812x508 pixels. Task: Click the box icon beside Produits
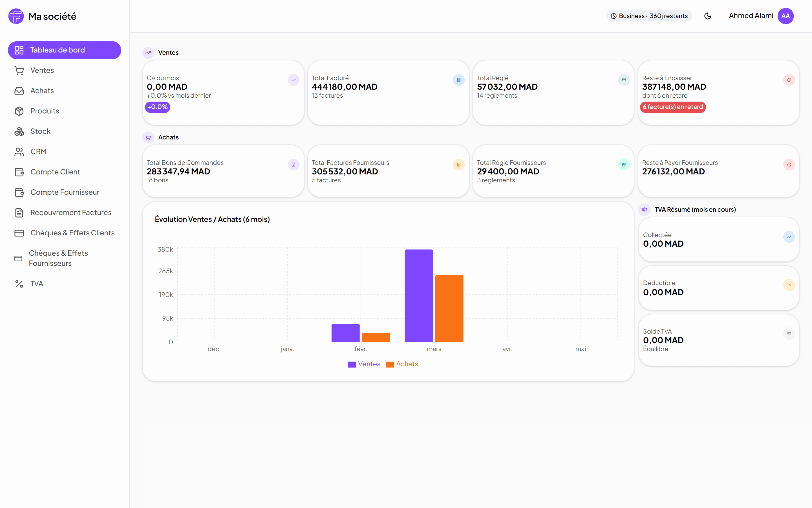[19, 111]
